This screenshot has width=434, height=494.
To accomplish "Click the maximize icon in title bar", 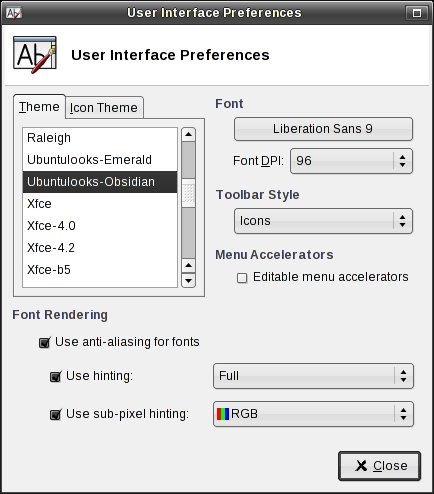I will point(416,13).
